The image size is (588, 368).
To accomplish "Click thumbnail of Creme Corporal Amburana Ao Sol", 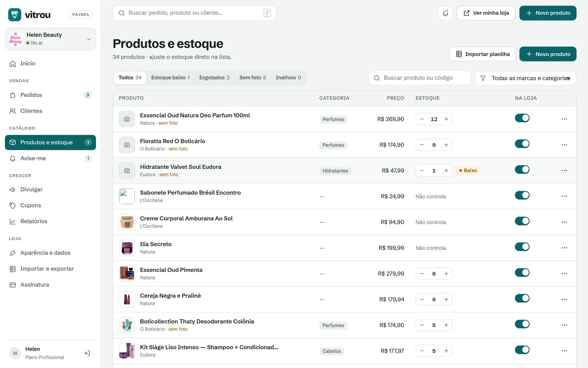I will [127, 222].
